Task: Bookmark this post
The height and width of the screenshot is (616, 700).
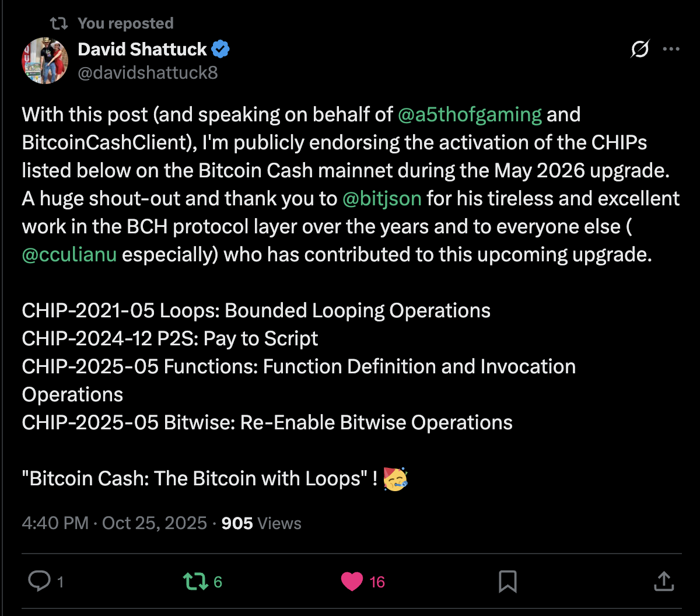Action: pos(508,581)
